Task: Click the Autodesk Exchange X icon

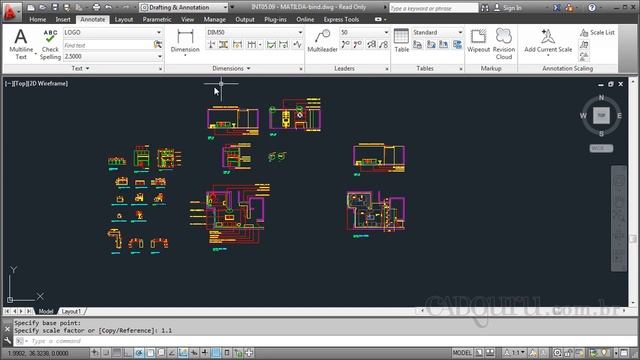Action: (557, 7)
